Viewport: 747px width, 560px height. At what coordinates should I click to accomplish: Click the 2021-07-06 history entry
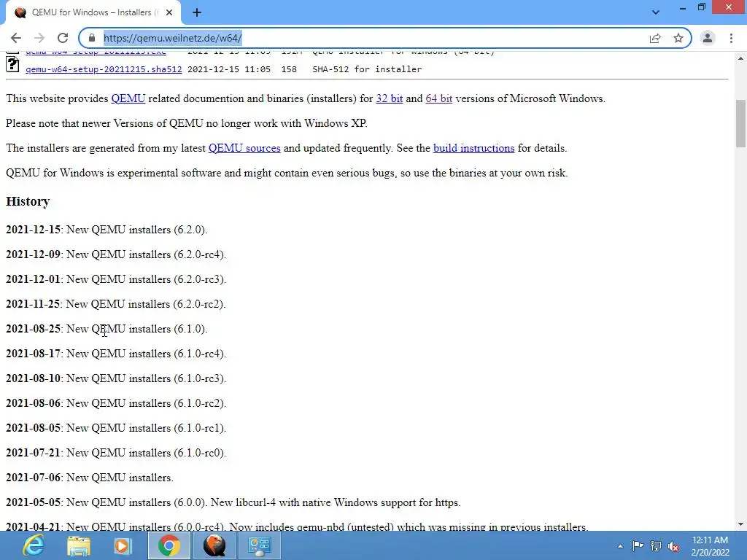click(90, 477)
